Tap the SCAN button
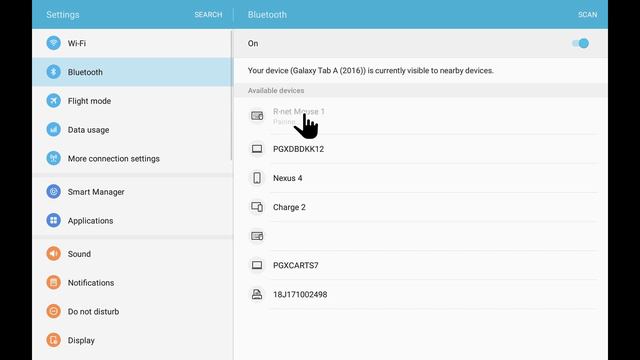640x360 pixels. [587, 15]
